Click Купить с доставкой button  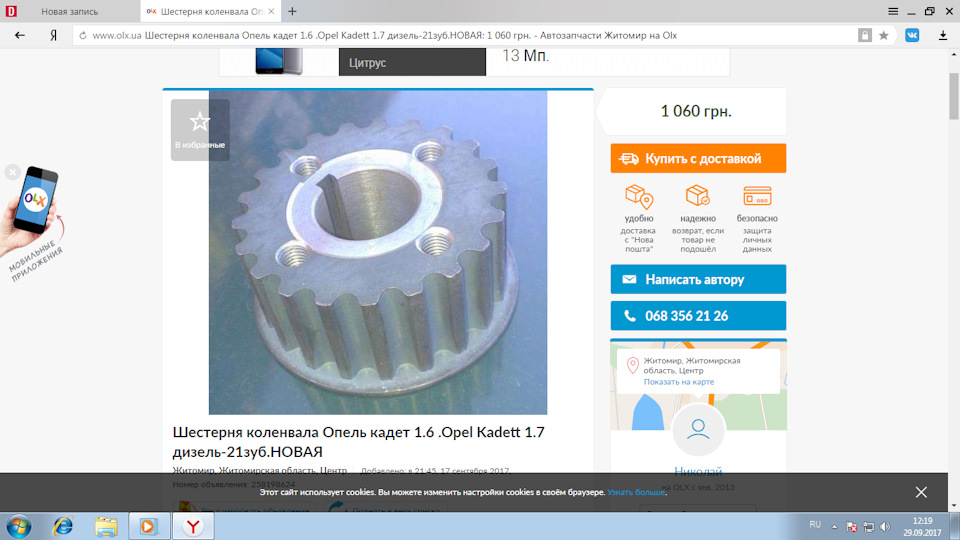[x=698, y=159]
